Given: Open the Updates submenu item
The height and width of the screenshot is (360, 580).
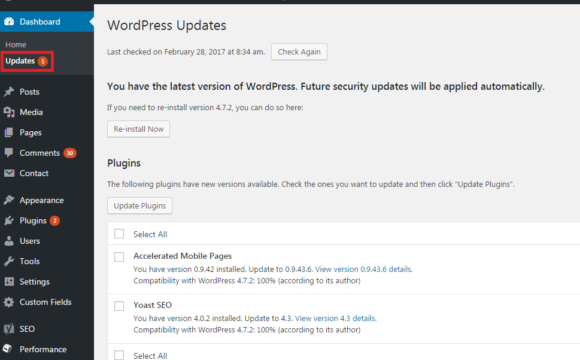Looking at the screenshot, I should tap(20, 61).
